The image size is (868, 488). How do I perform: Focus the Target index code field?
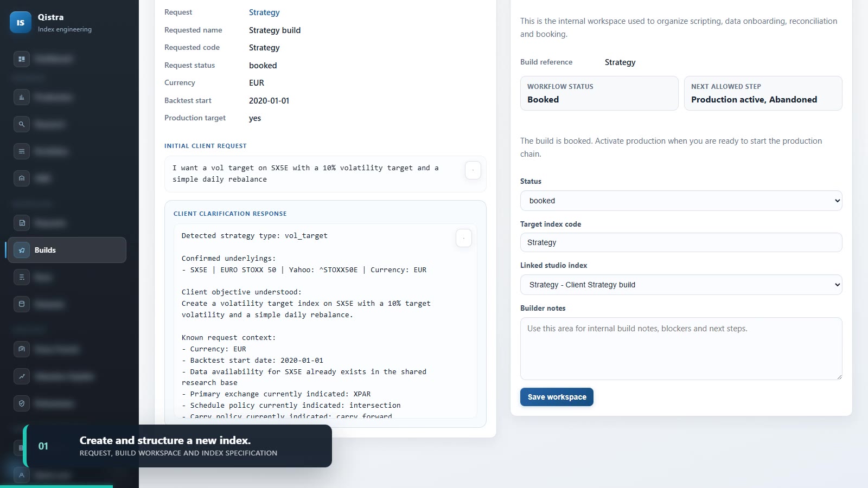click(681, 242)
